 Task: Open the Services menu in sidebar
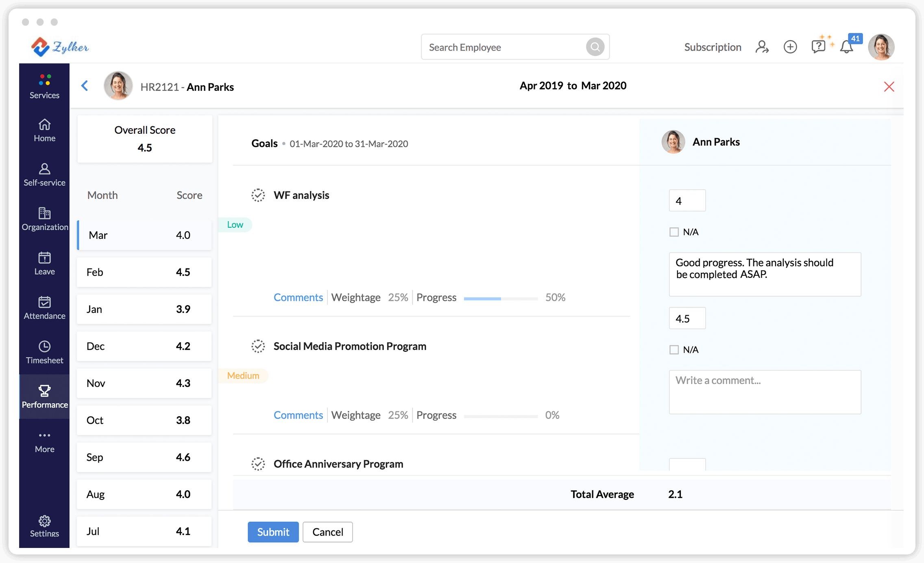click(x=44, y=86)
